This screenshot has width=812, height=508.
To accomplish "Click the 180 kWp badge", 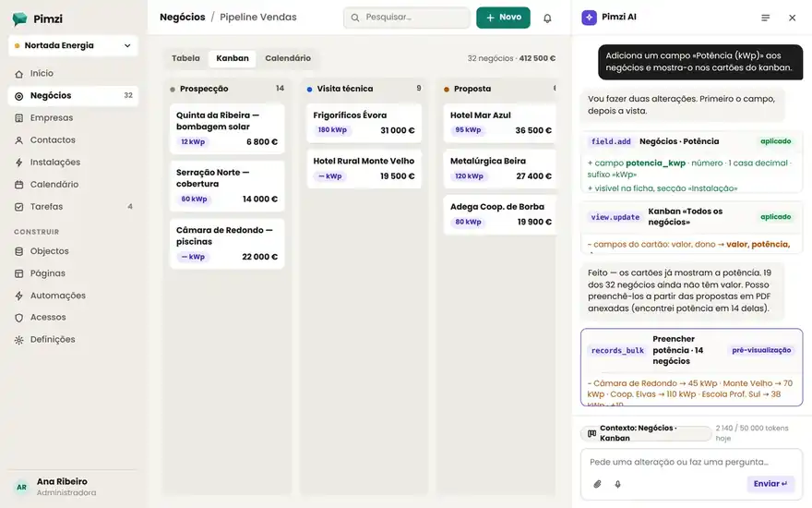I will 332,130.
